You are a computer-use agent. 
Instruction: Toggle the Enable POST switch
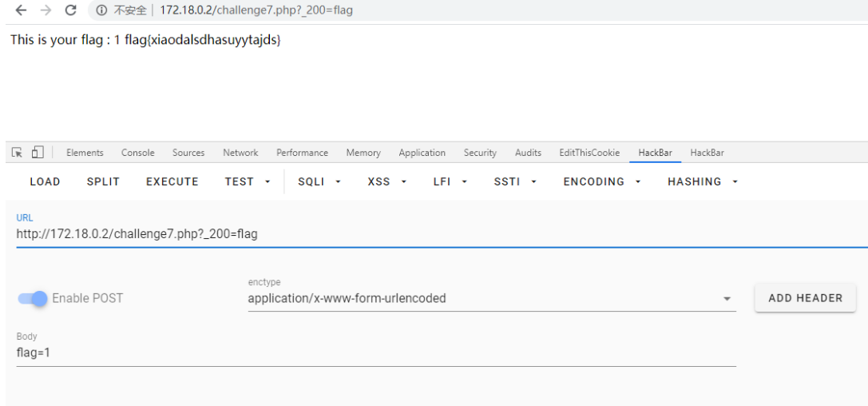tap(34, 298)
